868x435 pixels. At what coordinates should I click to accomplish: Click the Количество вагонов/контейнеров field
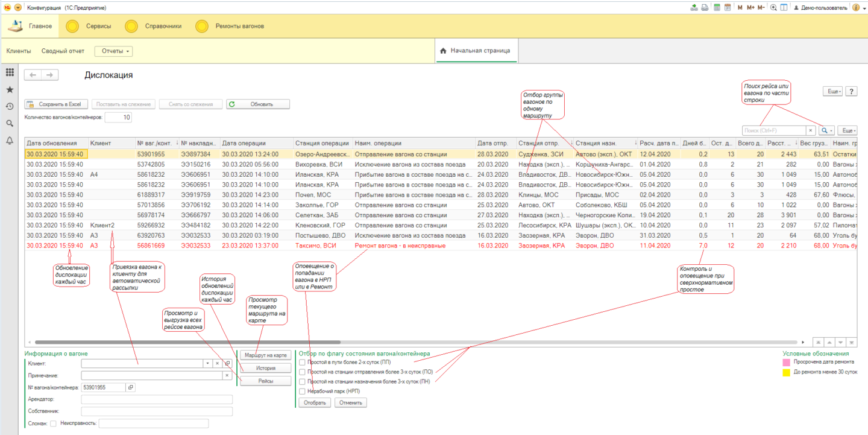click(118, 118)
